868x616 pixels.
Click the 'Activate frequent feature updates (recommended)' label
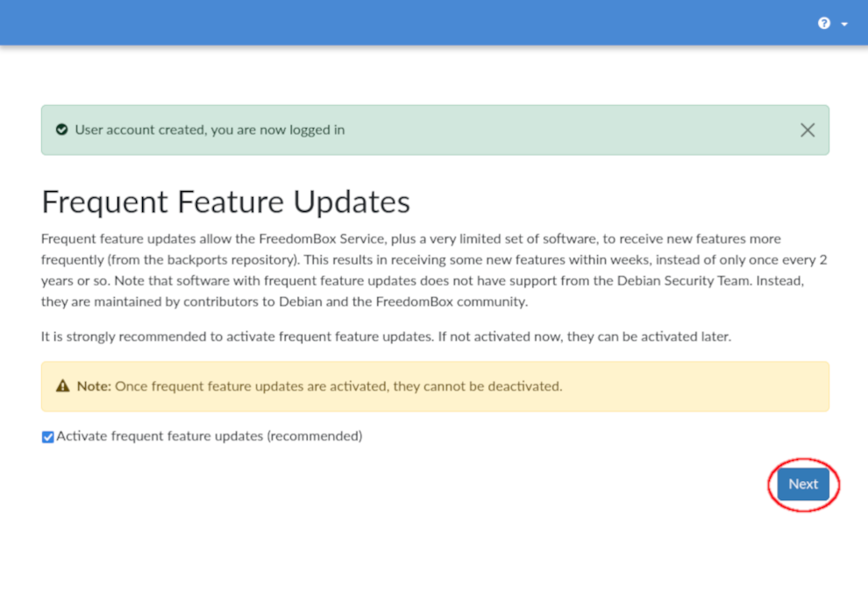click(209, 435)
